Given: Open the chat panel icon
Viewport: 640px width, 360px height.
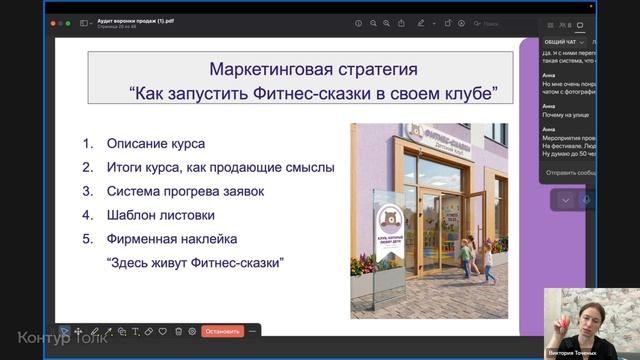Looking at the screenshot, I should (580, 25).
